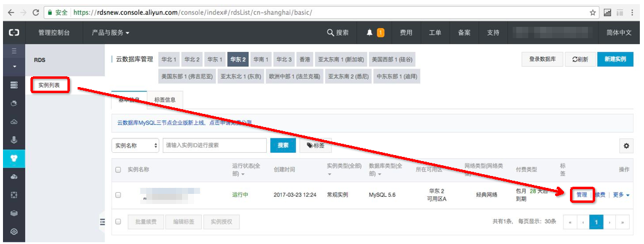Click the last page double-arrow in pagination

(623, 223)
